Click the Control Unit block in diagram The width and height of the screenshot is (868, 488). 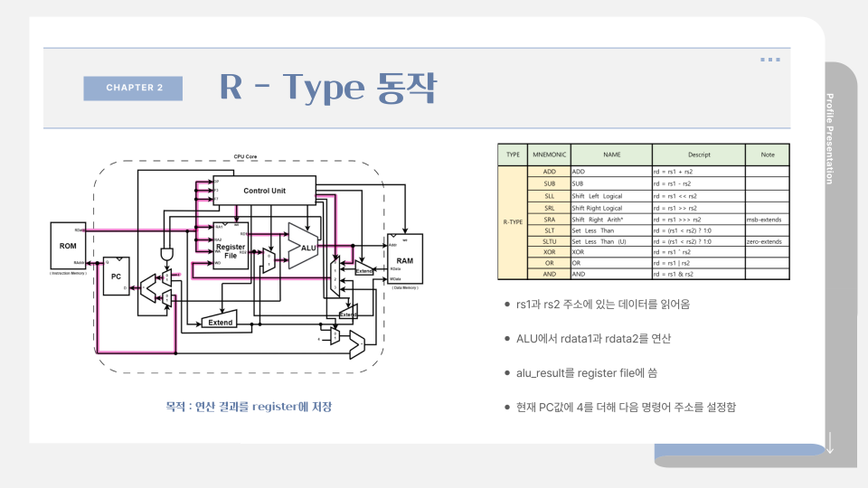(x=265, y=191)
